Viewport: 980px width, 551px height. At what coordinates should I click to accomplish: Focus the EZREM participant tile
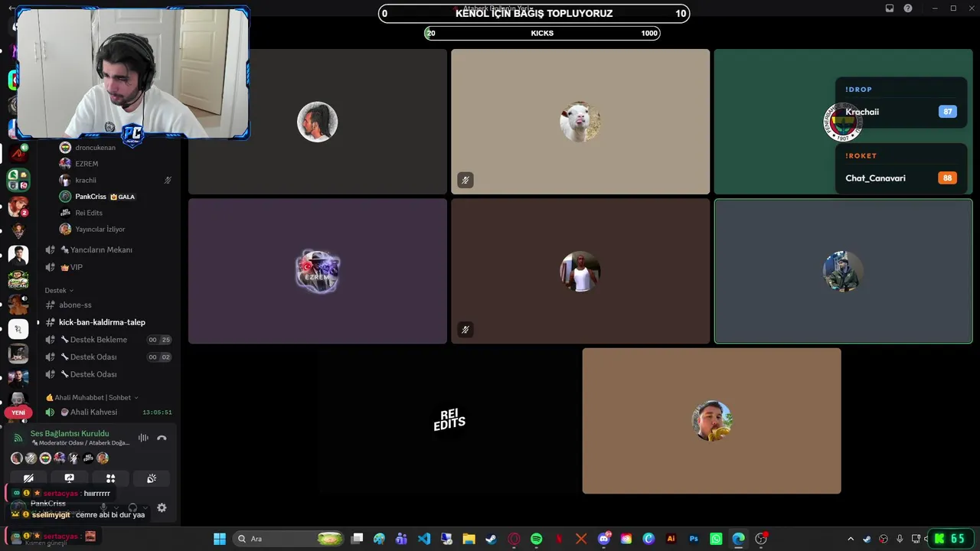(318, 271)
